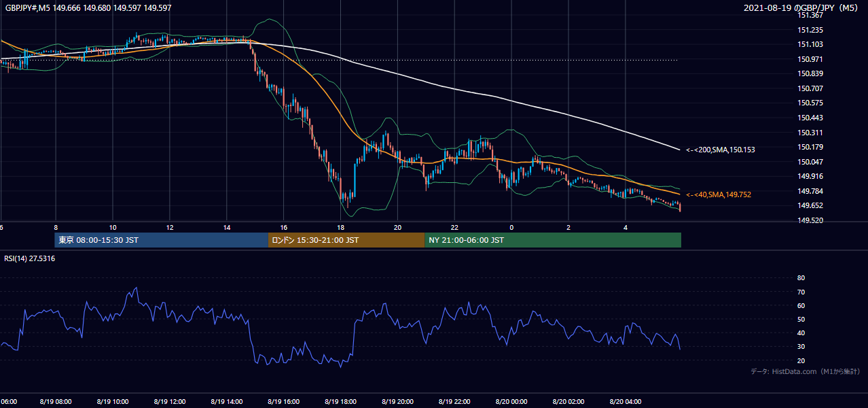Click the RSI 70 level label
The width and height of the screenshot is (868, 408).
801,292
